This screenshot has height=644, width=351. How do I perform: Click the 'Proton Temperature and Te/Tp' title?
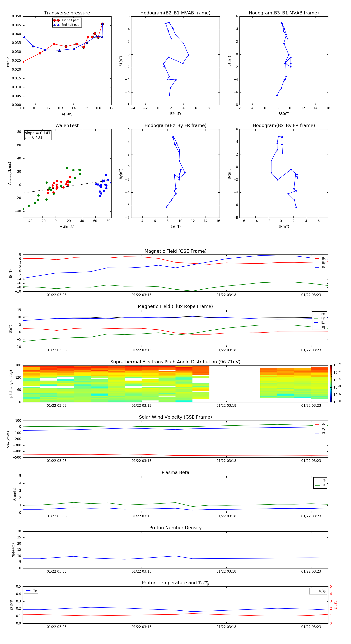pyautogui.click(x=175, y=583)
